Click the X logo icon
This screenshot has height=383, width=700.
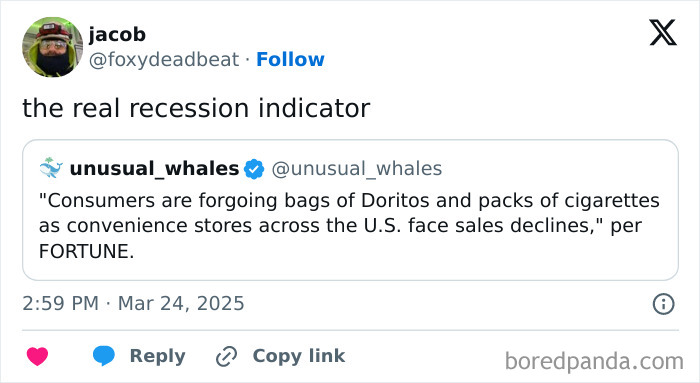(663, 33)
